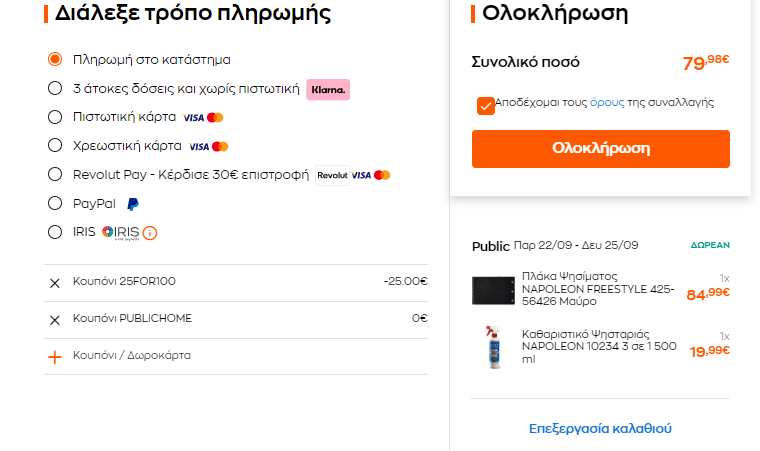760x451 pixels.
Task: Select Revolut Pay radio button
Action: click(x=55, y=174)
